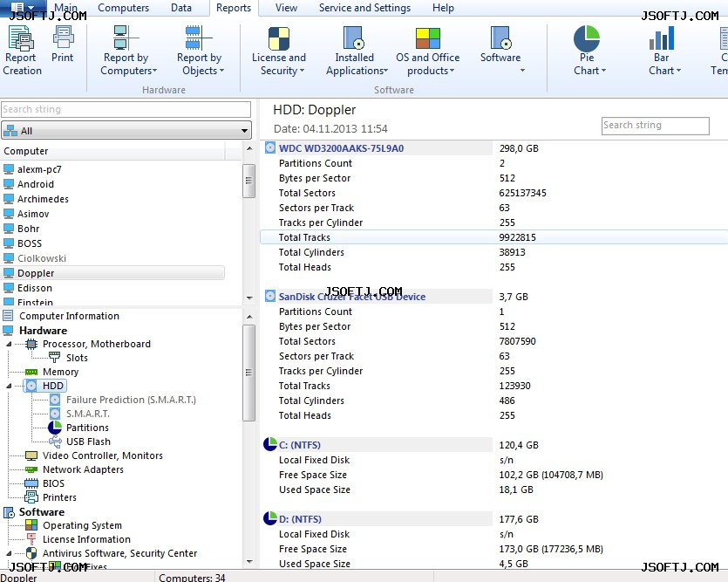Screen dimensions: 728x582
Task: Open the Network Adapters icon
Action: tap(31, 469)
